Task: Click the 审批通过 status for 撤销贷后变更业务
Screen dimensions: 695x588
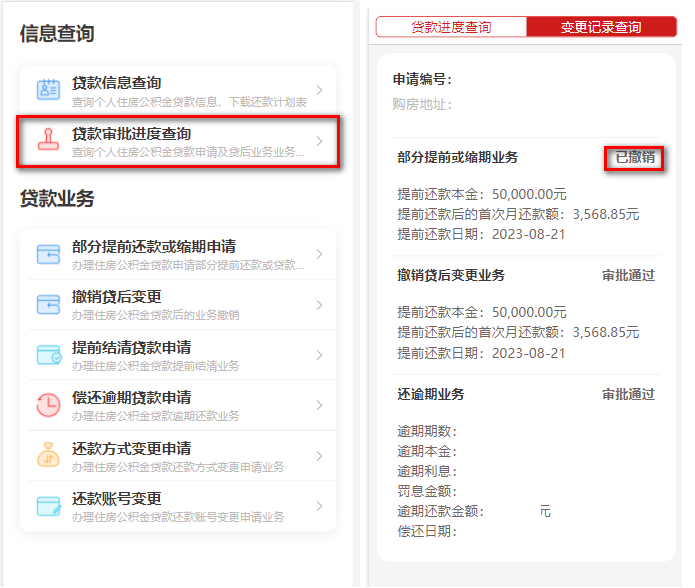Action: point(628,275)
